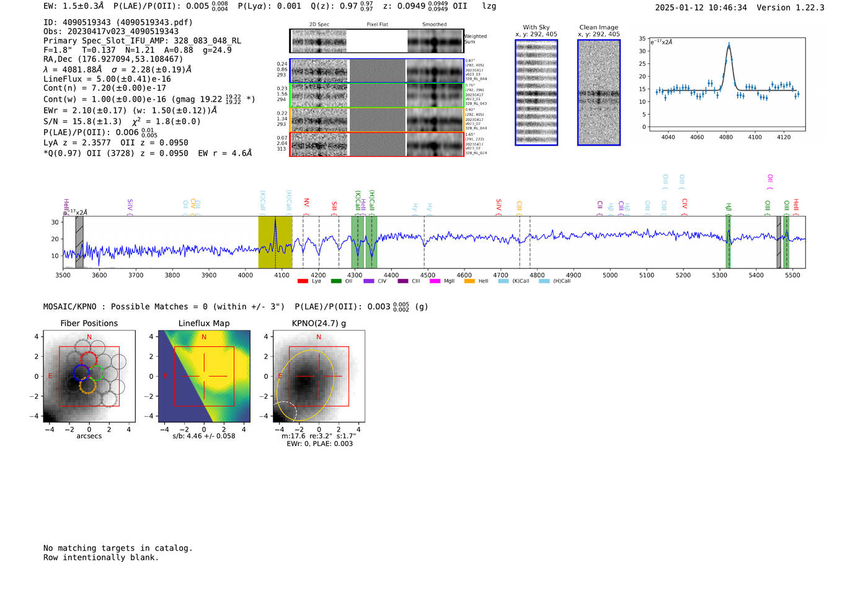Click the RA,Dec coordinates text
Screen dimensions: 868x591
tap(113, 60)
